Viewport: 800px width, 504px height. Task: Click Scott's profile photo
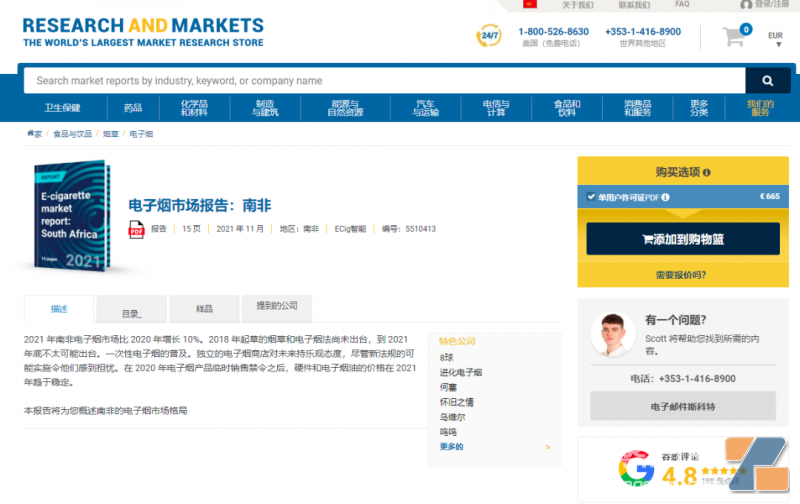(x=613, y=334)
